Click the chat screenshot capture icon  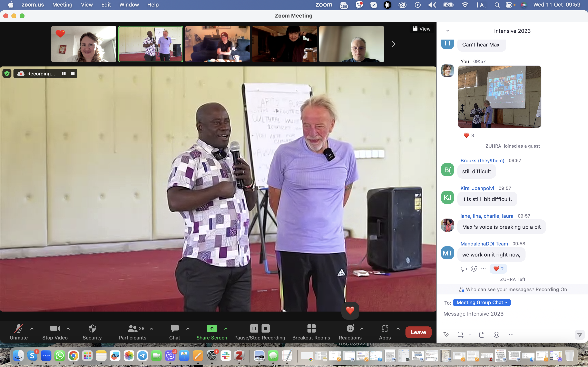[460, 335]
